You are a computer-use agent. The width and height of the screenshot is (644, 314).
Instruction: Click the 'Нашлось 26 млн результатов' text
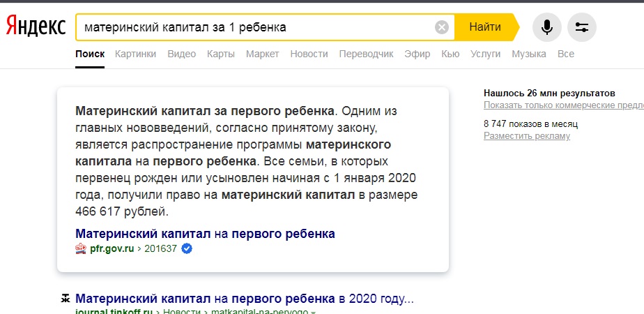(549, 93)
